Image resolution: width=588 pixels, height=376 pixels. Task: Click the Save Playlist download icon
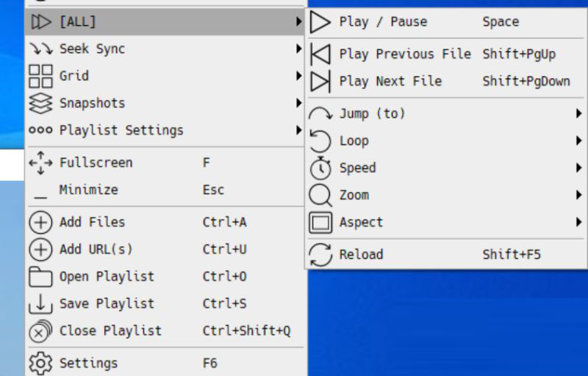coord(40,304)
